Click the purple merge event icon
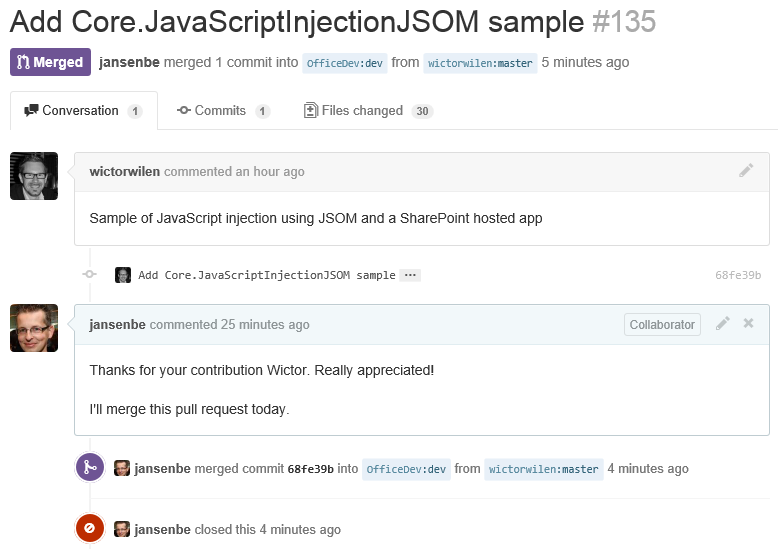 90,467
